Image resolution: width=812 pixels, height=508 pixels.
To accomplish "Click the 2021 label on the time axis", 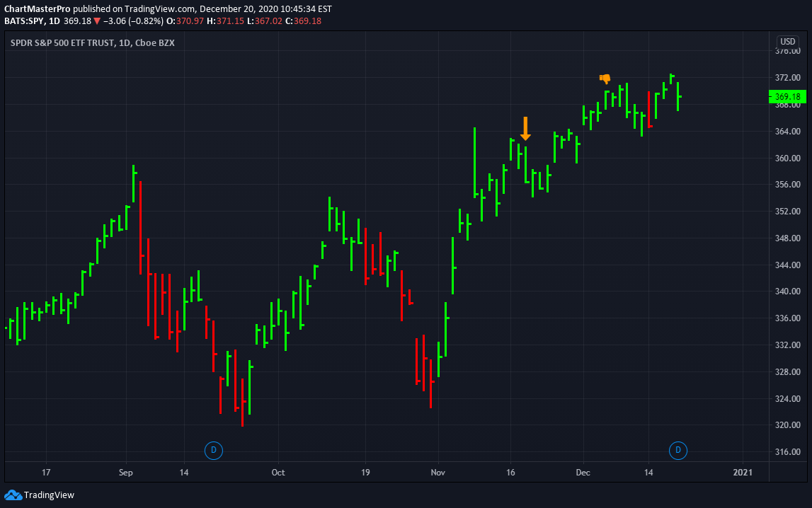I will click(x=743, y=473).
